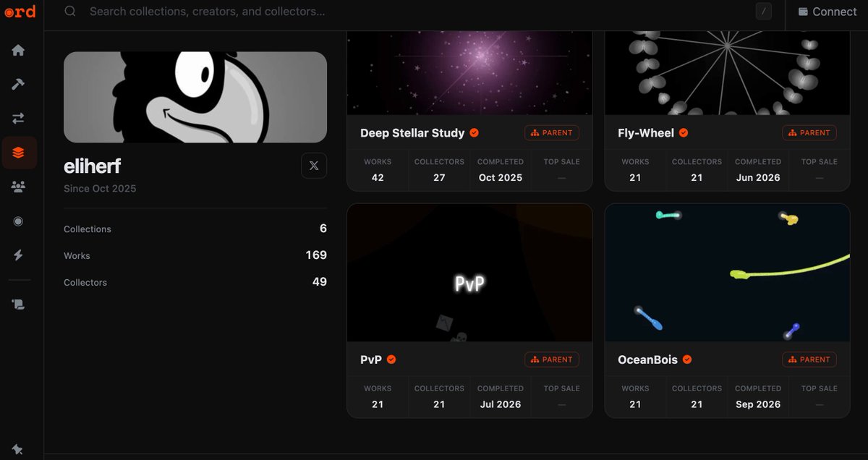Click the 'Sep 2026' completed date on OceanBois
This screenshot has width=868, height=460.
(758, 404)
